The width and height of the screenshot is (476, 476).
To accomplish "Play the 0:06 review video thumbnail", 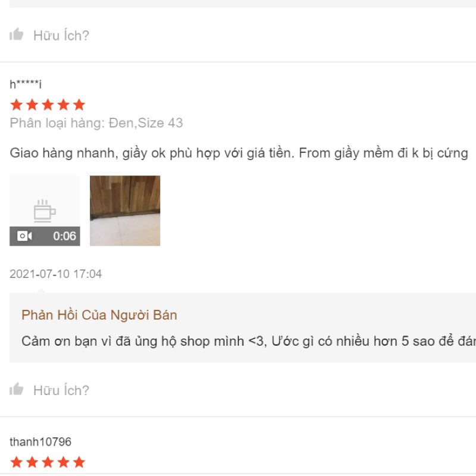I will coord(45,210).
